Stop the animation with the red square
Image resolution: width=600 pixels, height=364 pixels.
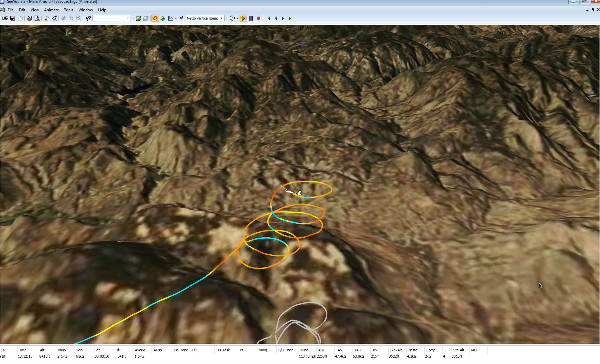259,18
